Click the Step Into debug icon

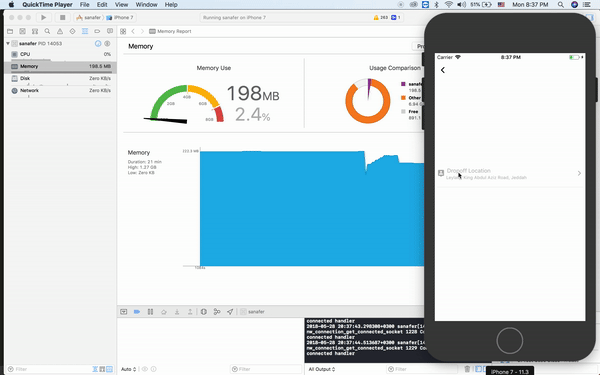point(177,312)
